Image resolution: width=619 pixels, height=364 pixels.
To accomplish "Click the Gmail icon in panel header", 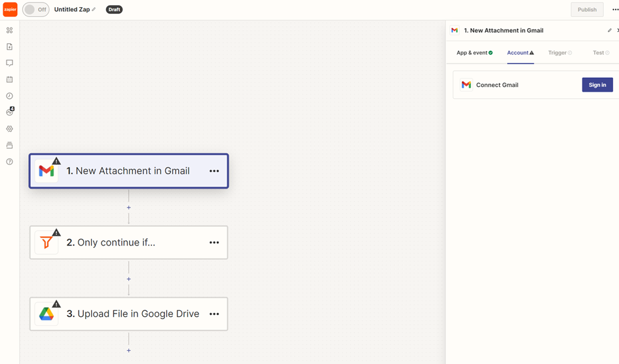I will coord(455,30).
